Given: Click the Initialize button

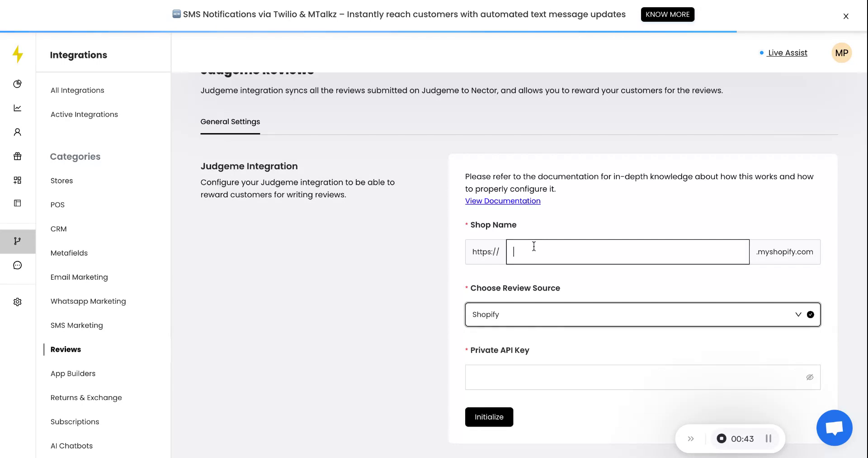Looking at the screenshot, I should 489,417.
